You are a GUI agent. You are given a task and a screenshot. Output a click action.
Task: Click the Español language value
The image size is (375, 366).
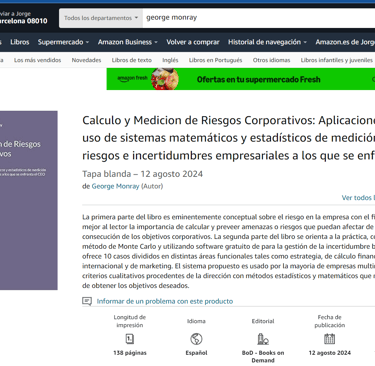[x=196, y=353]
